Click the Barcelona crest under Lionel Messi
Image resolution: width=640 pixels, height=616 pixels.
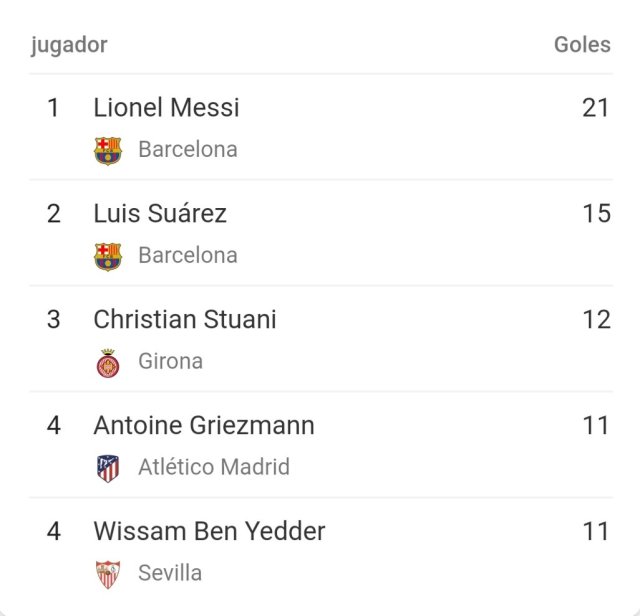pyautogui.click(x=108, y=150)
